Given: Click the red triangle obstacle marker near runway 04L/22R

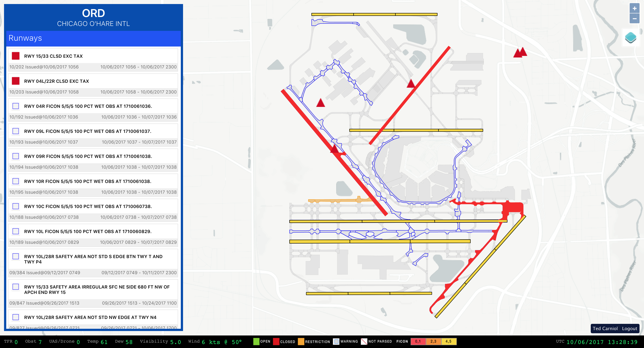Looking at the screenshot, I should (411, 84).
